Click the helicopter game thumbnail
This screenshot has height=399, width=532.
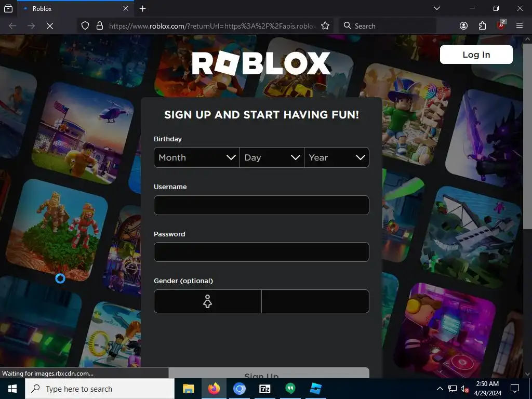click(x=83, y=134)
